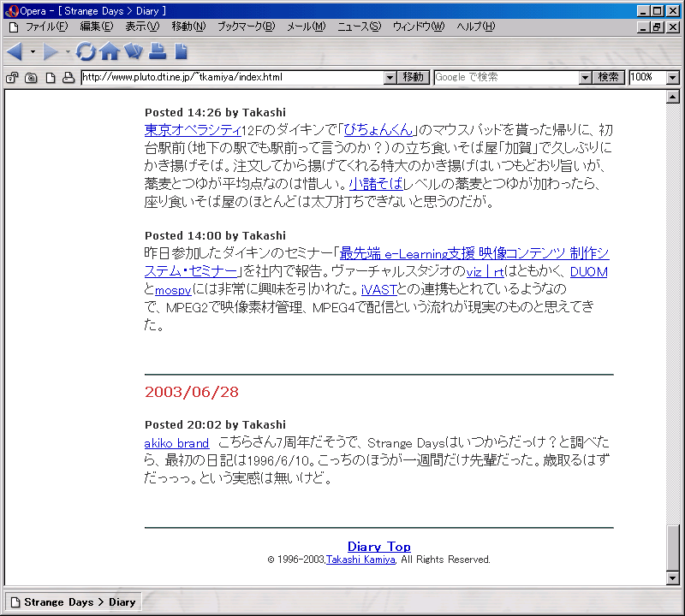Open the 表示(V) menu
Screen dimensions: 685x616
point(142,27)
